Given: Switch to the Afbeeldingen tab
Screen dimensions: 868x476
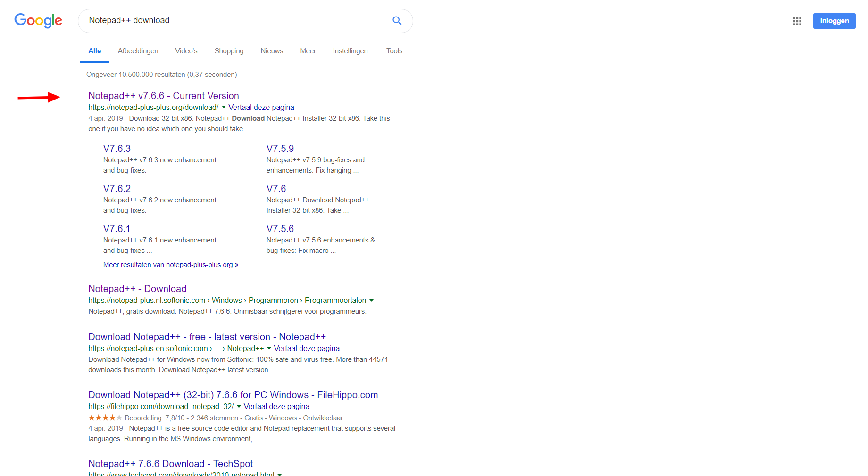Looking at the screenshot, I should coord(138,51).
